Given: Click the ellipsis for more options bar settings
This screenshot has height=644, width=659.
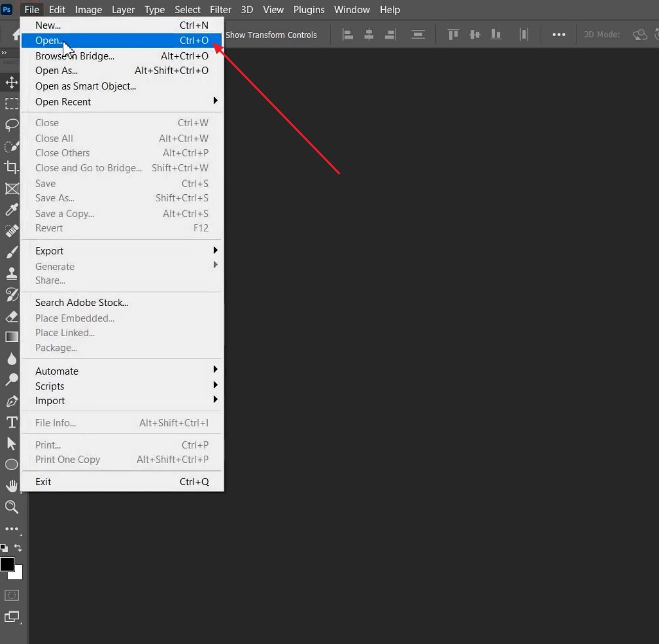Looking at the screenshot, I should click(559, 34).
